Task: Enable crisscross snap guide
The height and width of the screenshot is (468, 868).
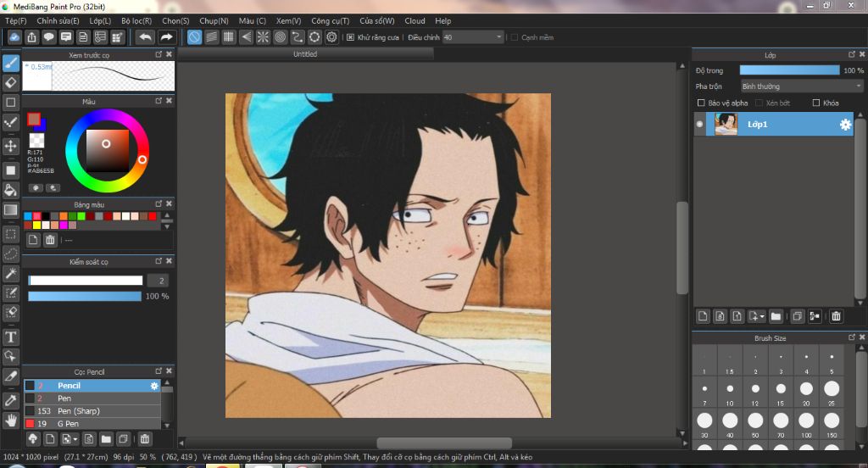Action: tap(229, 37)
